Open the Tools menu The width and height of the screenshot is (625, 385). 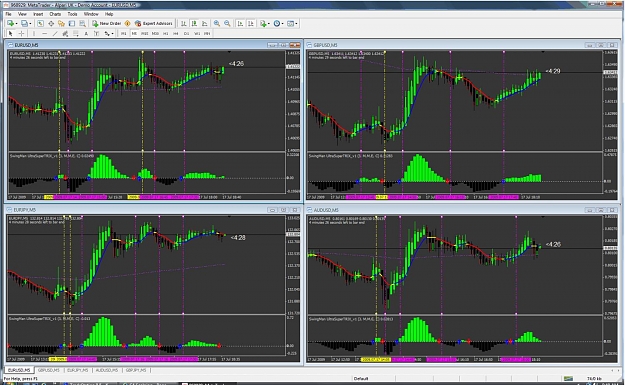(72, 14)
